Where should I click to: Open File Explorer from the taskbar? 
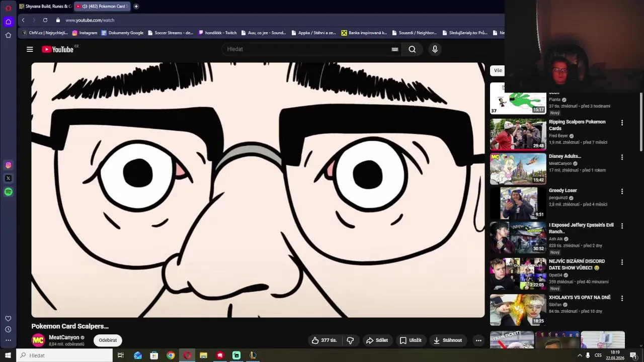coord(203,355)
